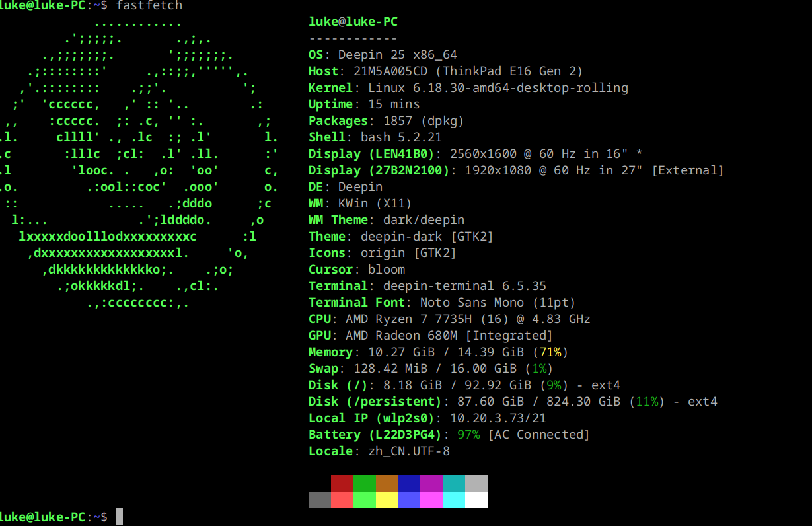The height and width of the screenshot is (526, 812).
Task: Click the "Disk (/persistent)" line showing 11%
Action: pyautogui.click(x=513, y=402)
